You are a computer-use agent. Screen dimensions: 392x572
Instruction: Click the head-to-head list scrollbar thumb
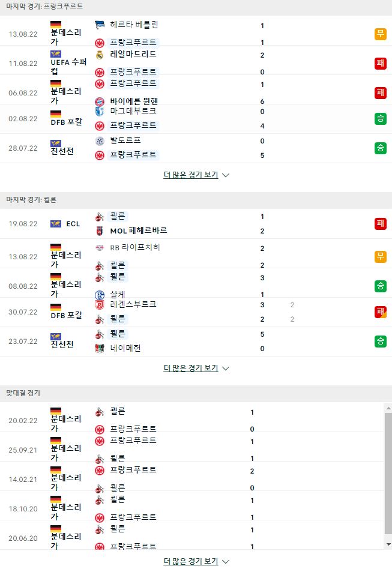[388, 473]
